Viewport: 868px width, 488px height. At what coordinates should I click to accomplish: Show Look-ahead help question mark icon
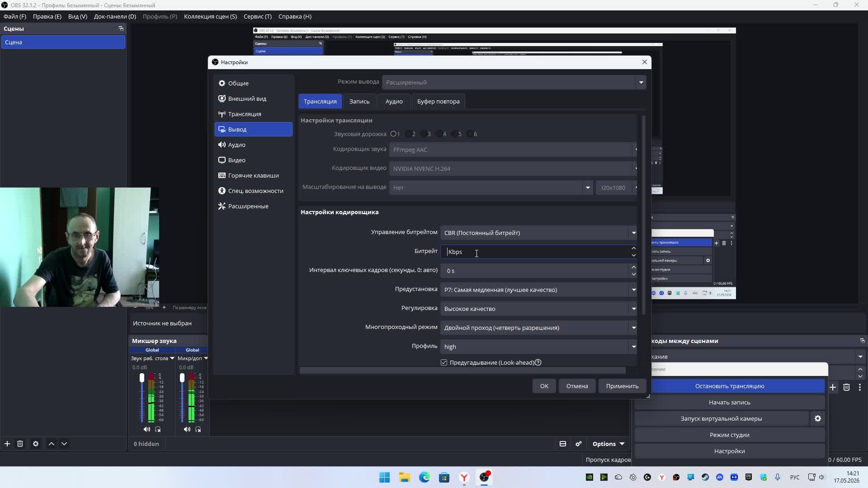pyautogui.click(x=538, y=362)
